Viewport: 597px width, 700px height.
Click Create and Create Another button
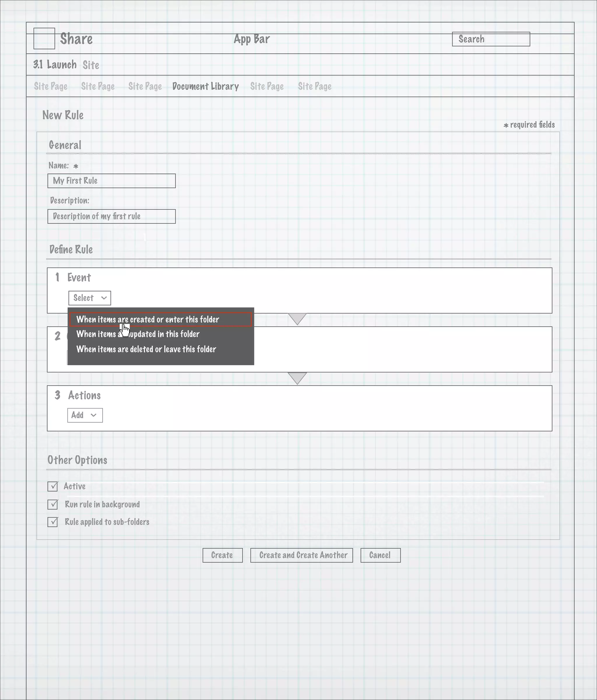[x=301, y=555]
